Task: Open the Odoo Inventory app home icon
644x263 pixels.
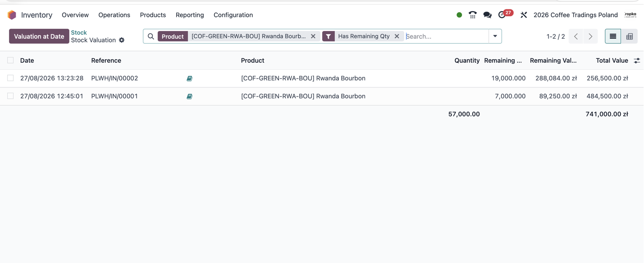Action: tap(12, 15)
